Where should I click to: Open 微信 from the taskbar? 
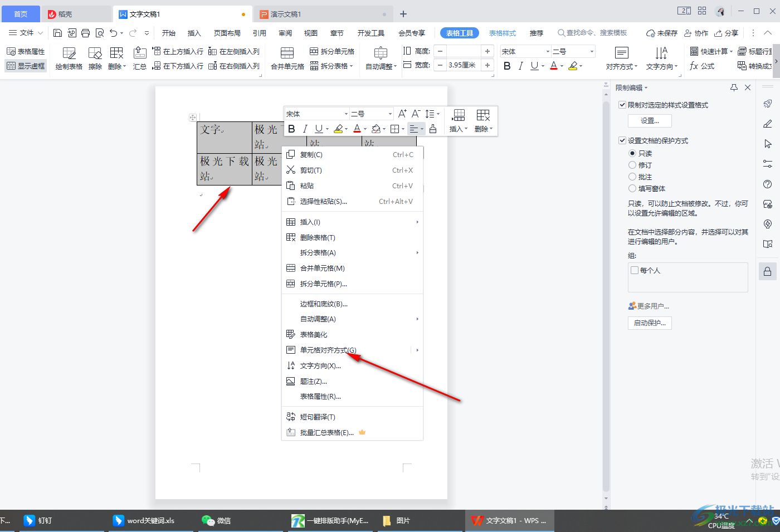217,521
